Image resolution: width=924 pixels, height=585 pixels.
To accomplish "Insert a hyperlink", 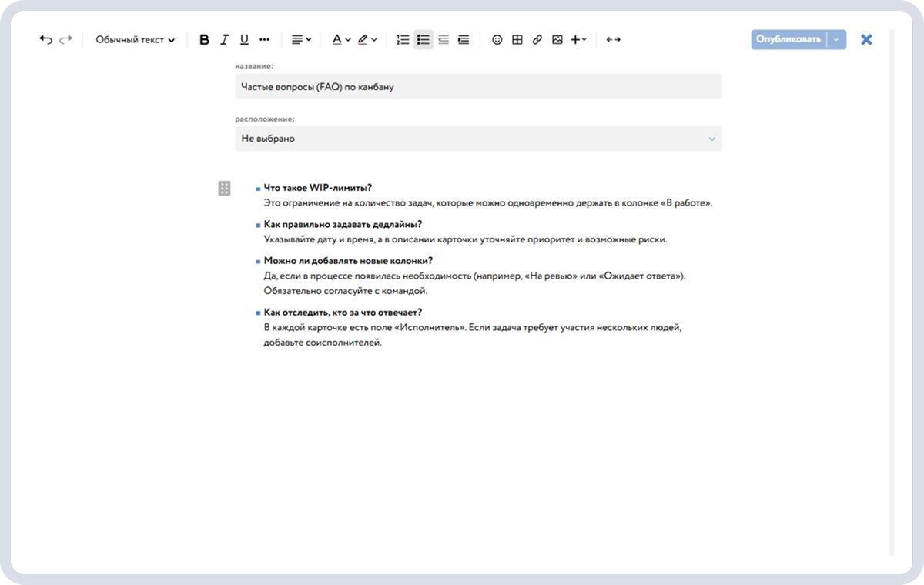I will [x=537, y=40].
